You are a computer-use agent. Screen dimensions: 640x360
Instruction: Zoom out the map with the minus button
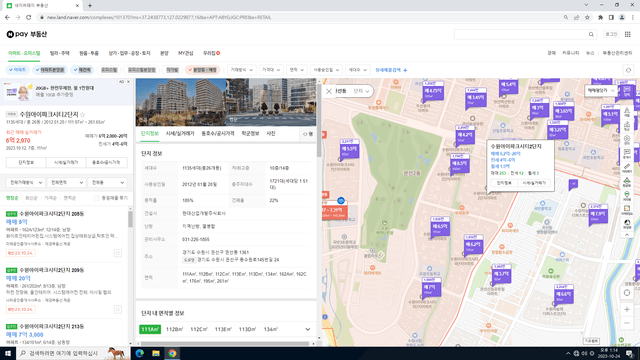(x=627, y=323)
